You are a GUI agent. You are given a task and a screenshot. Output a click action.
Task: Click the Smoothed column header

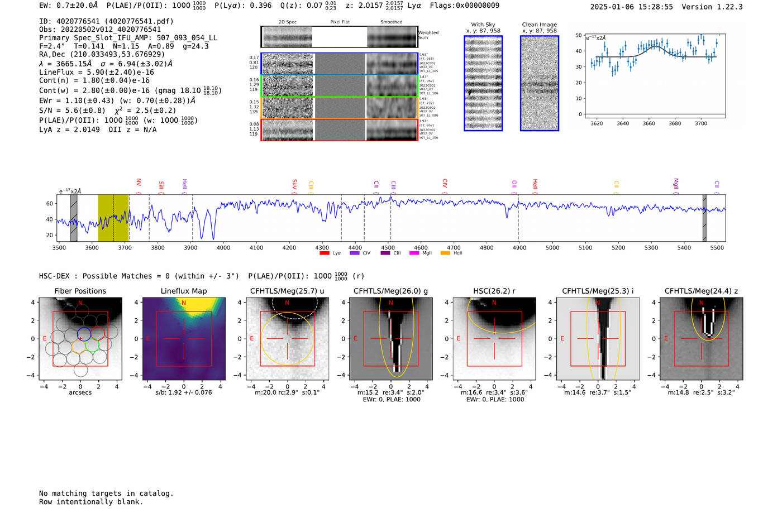[391, 22]
